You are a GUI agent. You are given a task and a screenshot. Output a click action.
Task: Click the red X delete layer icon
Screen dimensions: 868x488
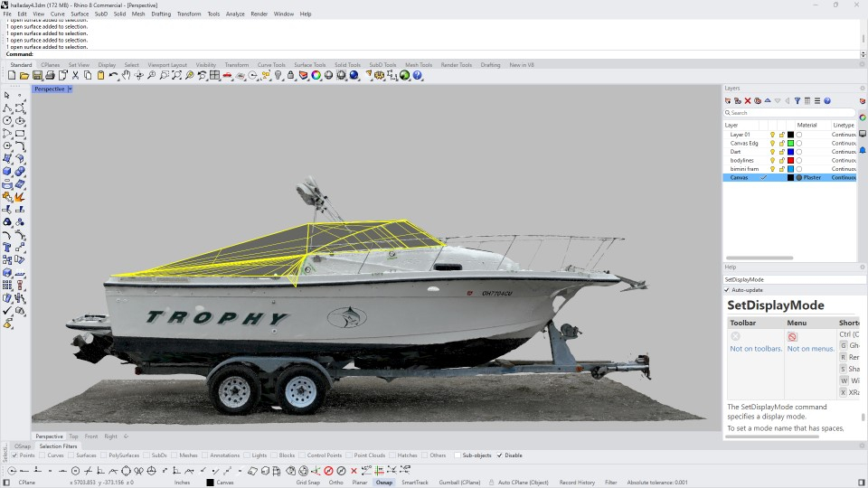748,100
